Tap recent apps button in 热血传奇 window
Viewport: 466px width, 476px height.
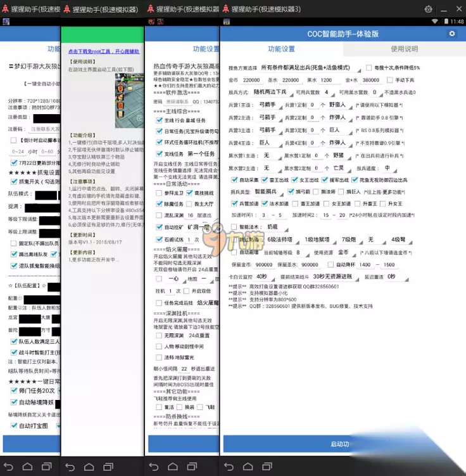tap(192, 466)
